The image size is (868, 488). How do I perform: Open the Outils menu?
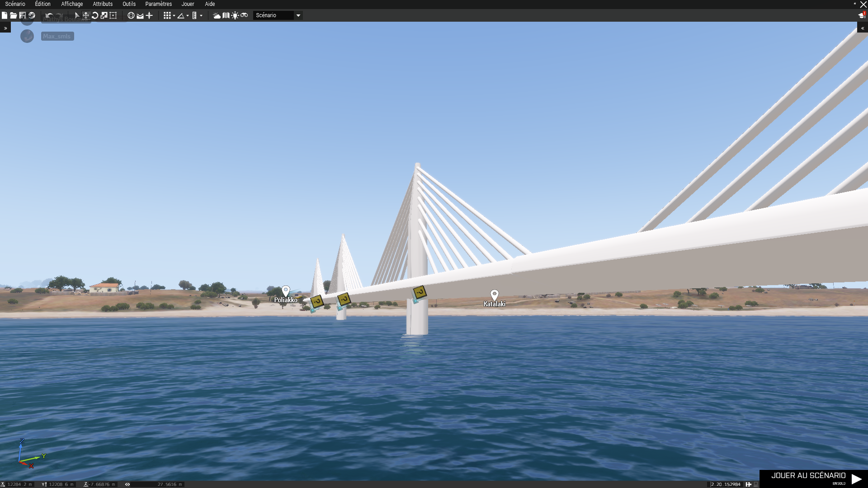[x=129, y=4]
